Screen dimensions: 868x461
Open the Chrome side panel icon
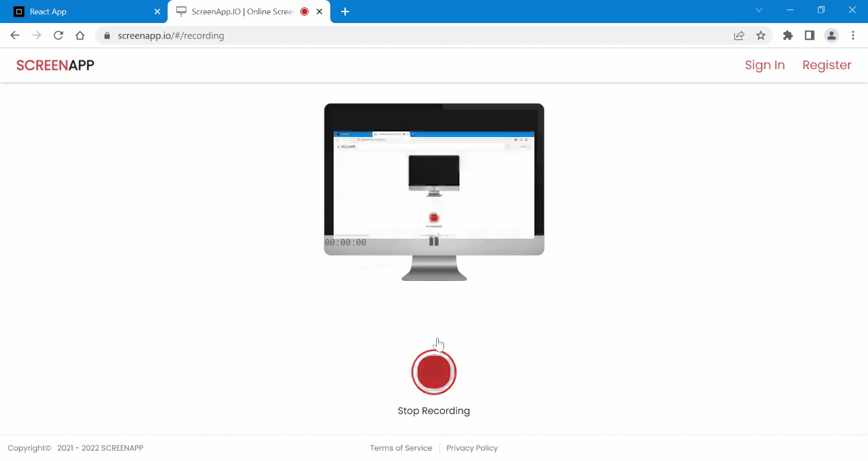pos(810,35)
